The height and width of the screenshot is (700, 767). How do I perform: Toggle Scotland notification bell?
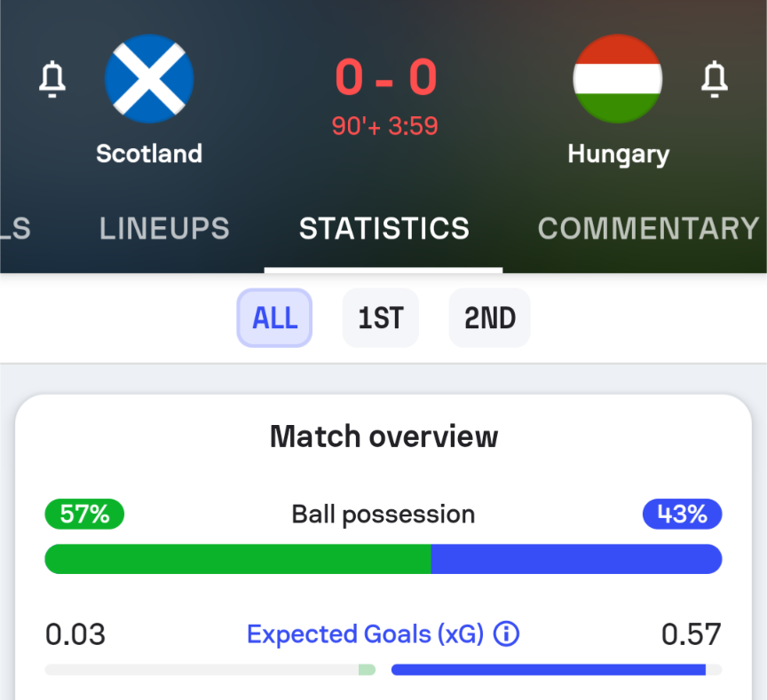coord(52,79)
